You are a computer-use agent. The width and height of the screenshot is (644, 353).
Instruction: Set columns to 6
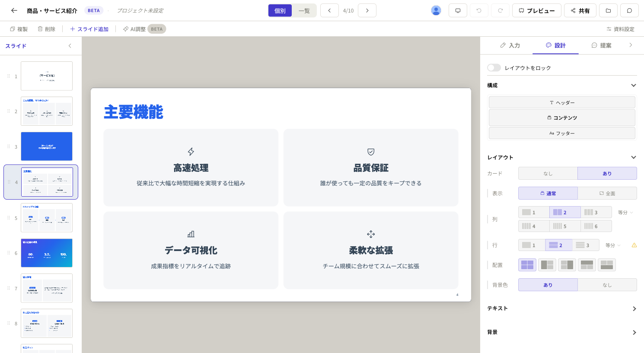596,226
